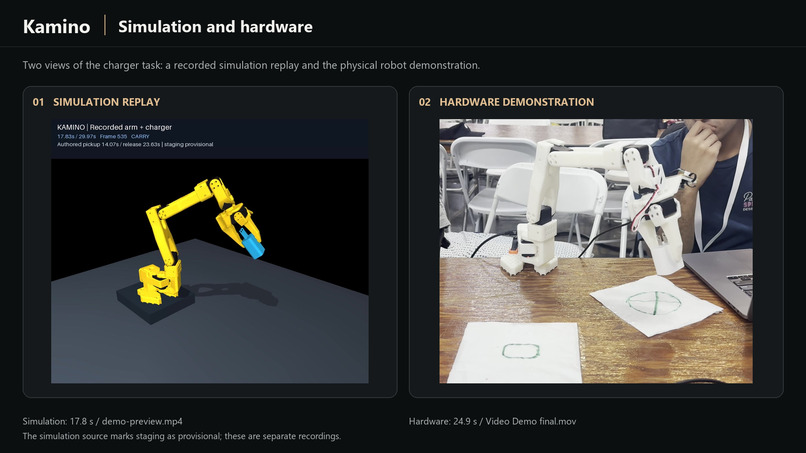Click the CARRY state label in simulation
Viewport: 806px width, 453px height.
140,136
